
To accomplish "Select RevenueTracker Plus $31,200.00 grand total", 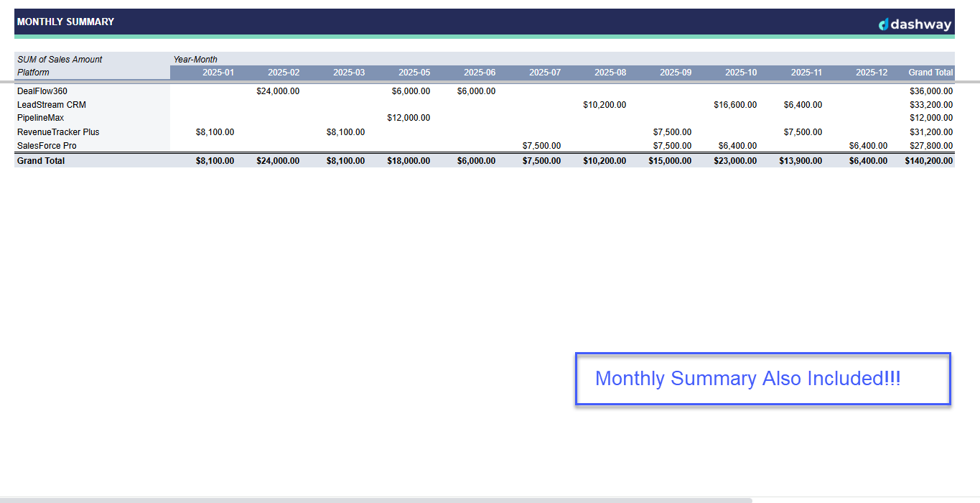I will (931, 132).
